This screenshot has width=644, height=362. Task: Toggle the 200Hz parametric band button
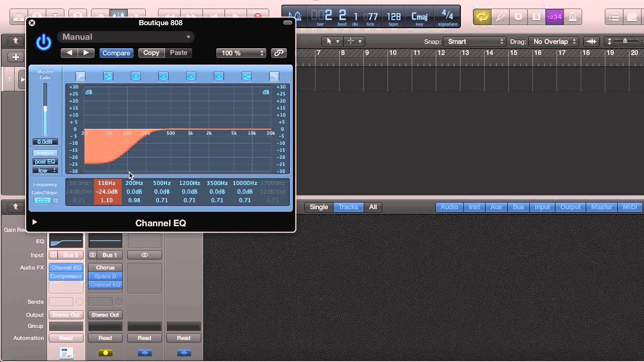136,76
